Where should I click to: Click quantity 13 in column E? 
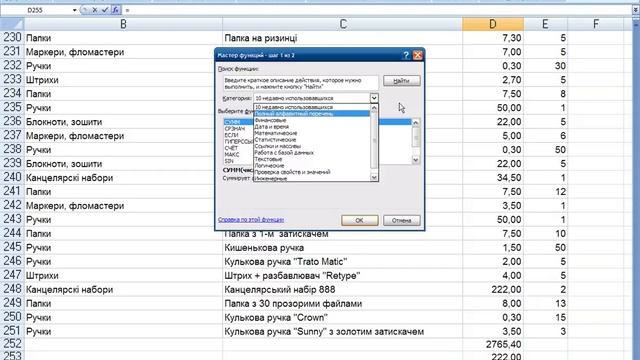tap(545, 304)
